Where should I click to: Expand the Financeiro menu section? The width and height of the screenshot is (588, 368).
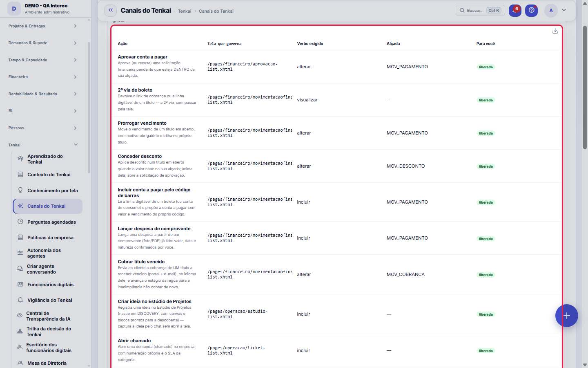42,77
